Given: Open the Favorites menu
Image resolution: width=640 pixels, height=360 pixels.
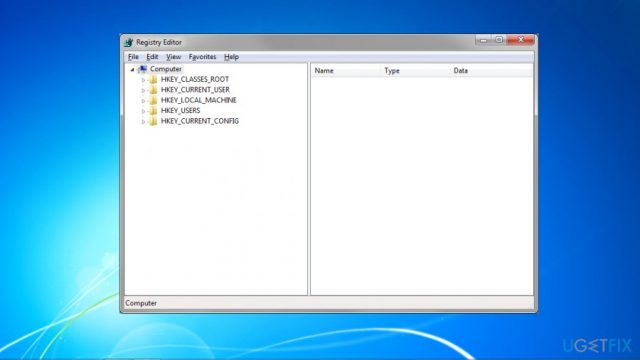Looking at the screenshot, I should [202, 57].
